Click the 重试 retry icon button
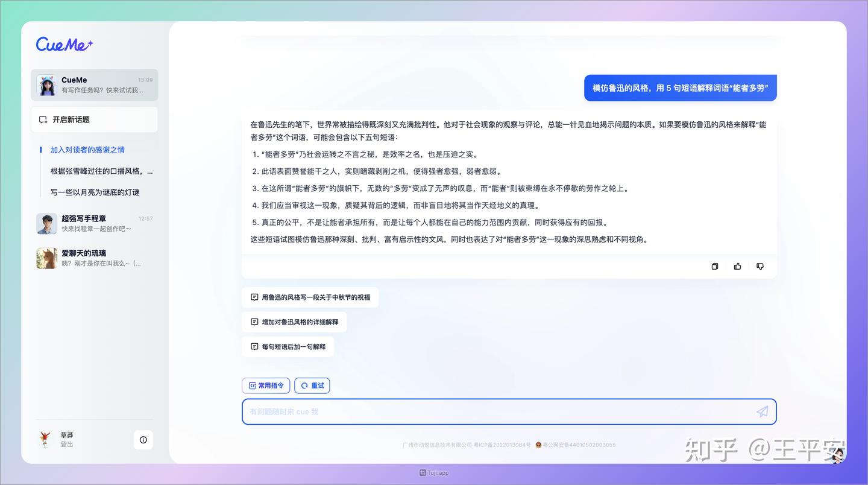The height and width of the screenshot is (485, 868). pos(312,385)
